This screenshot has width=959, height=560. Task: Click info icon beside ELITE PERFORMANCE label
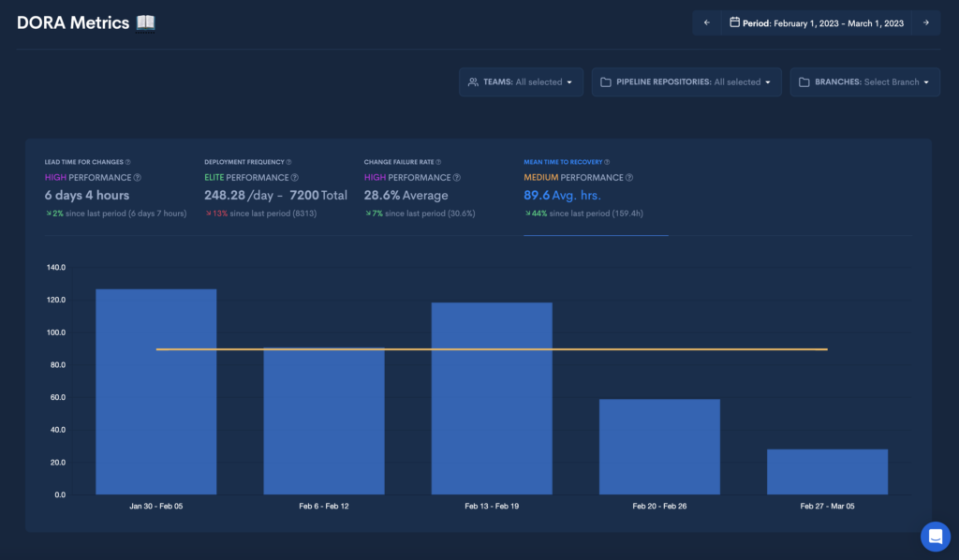point(294,177)
